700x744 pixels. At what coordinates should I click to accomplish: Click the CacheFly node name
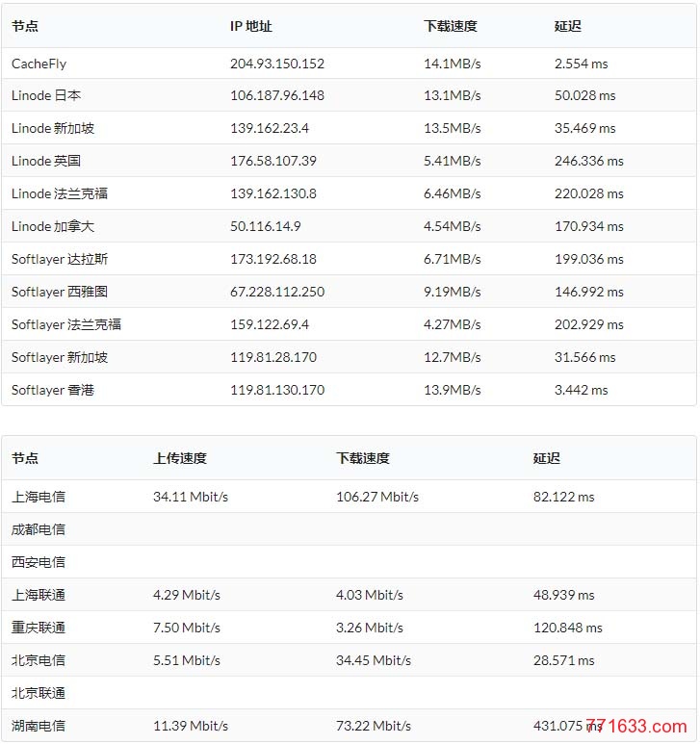tap(39, 64)
